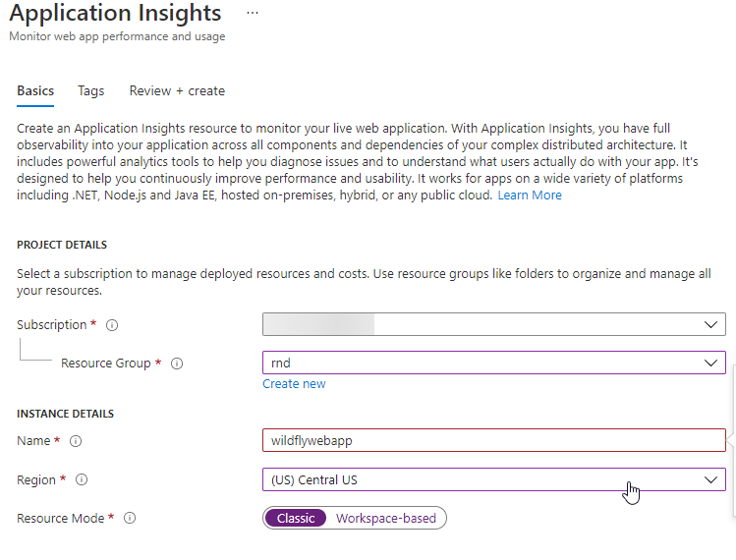736x560 pixels.
Task: Click the 'Monitor web app performance and usage' subtitle
Action: (117, 36)
